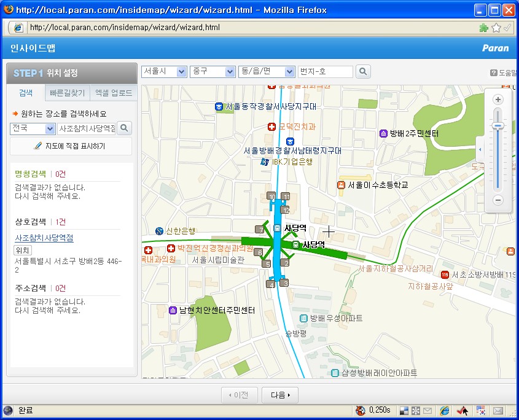The width and height of the screenshot is (519, 420).
Task: Click the 119 fire station icon
Action: tap(445, 274)
